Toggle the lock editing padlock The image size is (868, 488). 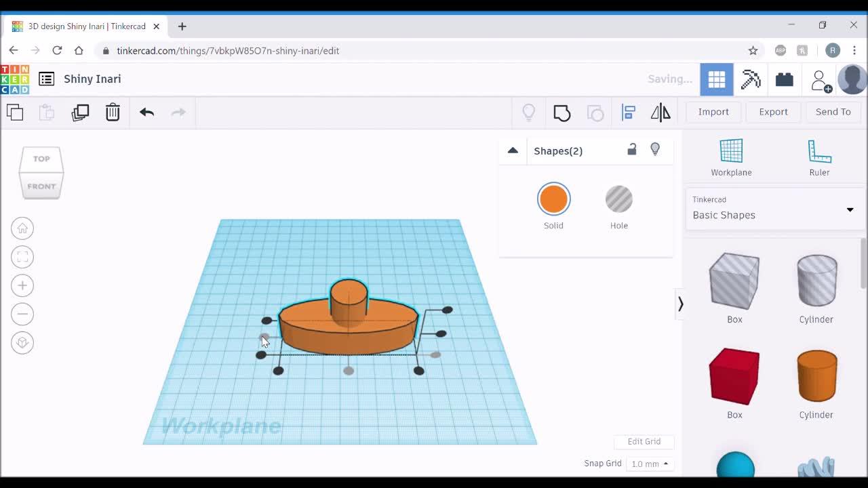pyautogui.click(x=631, y=150)
